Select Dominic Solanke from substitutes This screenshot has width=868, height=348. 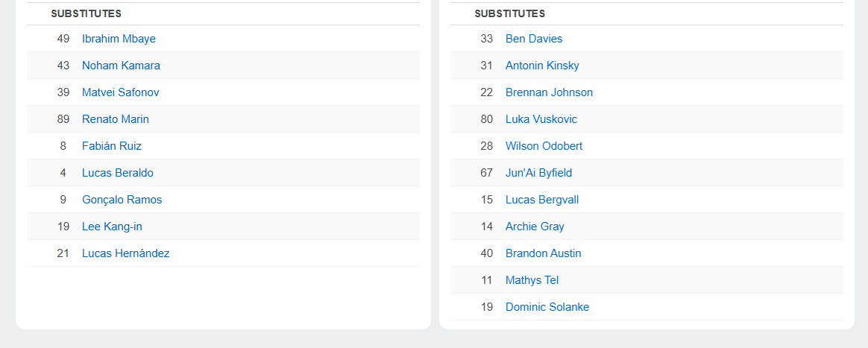pos(547,307)
